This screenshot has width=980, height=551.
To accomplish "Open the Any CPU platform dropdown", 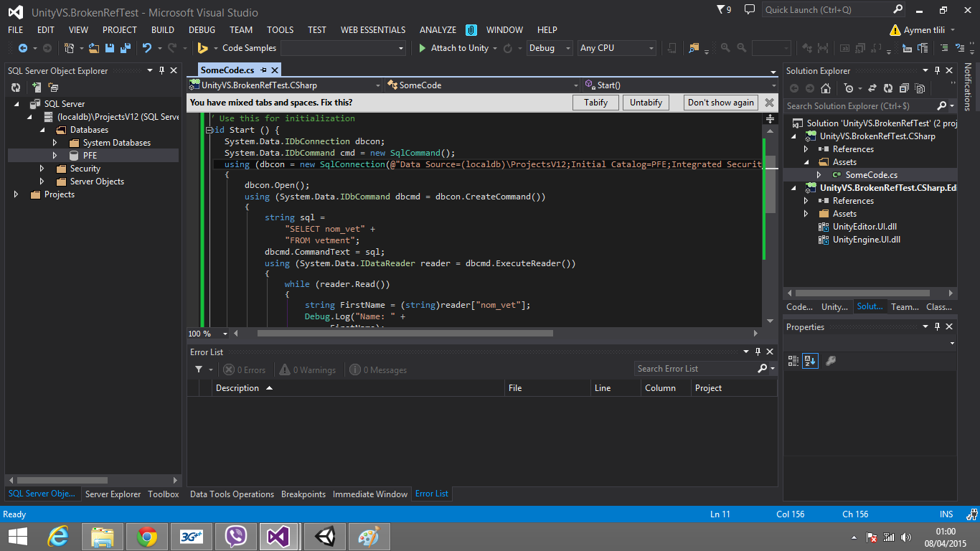I will [x=617, y=48].
